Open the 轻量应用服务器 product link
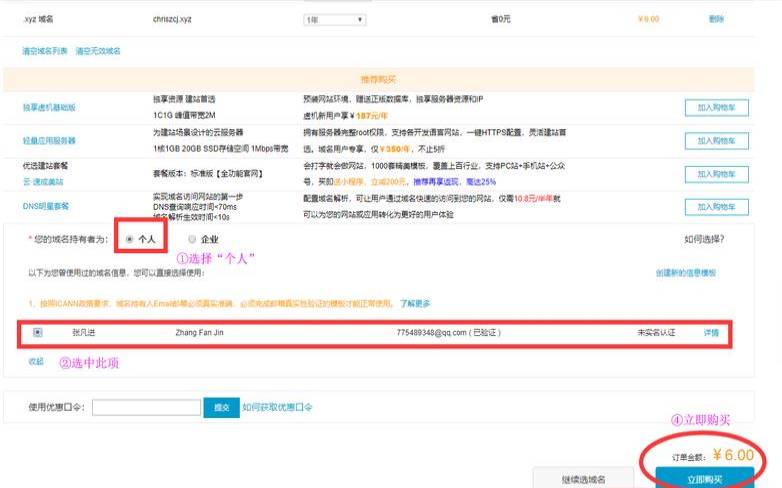Viewport: 782px width, 488px height. [49, 141]
